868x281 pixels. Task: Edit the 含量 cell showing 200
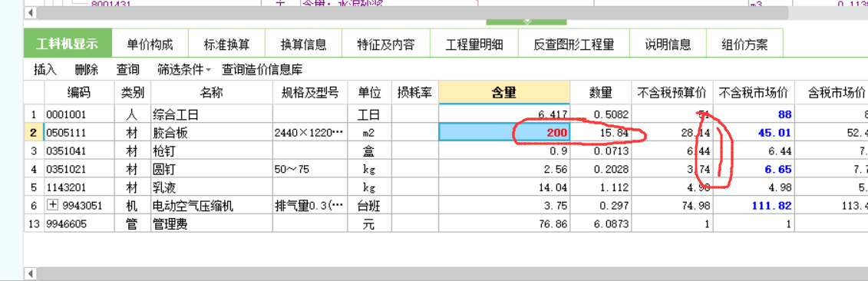(504, 133)
